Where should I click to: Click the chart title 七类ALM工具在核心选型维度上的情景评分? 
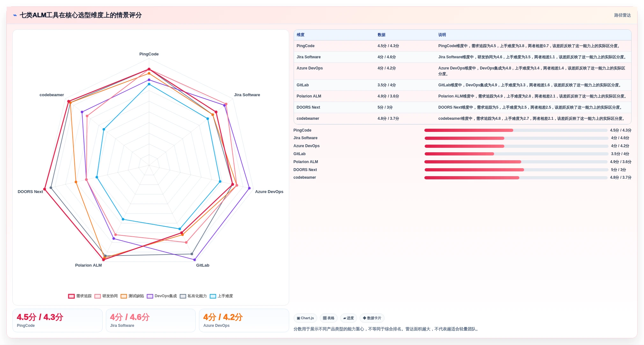tap(81, 15)
